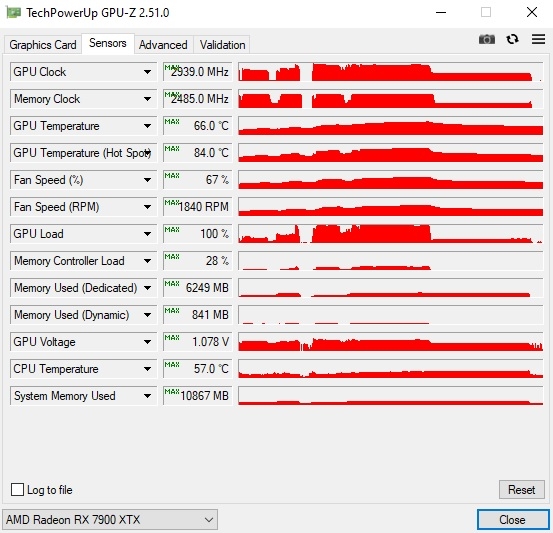This screenshot has height=533, width=553.
Task: Click the GPU Temperature (Hot Spot) history graph
Action: coord(390,153)
